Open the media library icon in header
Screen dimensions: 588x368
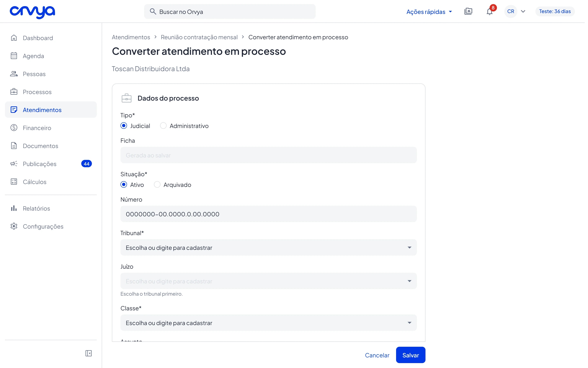pyautogui.click(x=468, y=11)
